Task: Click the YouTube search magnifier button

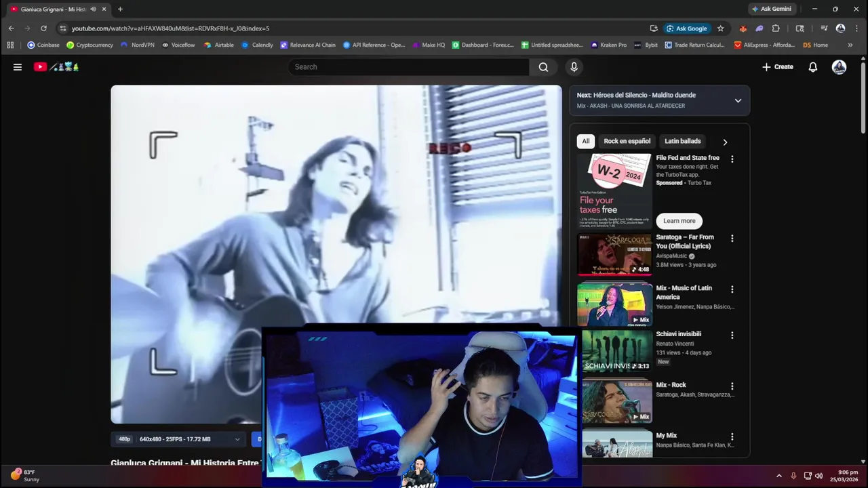Action: click(x=543, y=67)
